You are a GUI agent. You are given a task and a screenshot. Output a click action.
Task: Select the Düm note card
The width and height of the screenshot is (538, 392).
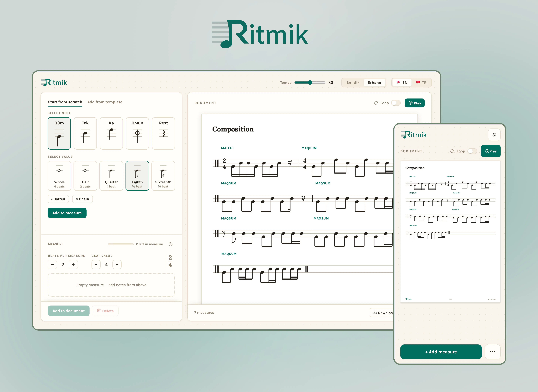tap(59, 133)
